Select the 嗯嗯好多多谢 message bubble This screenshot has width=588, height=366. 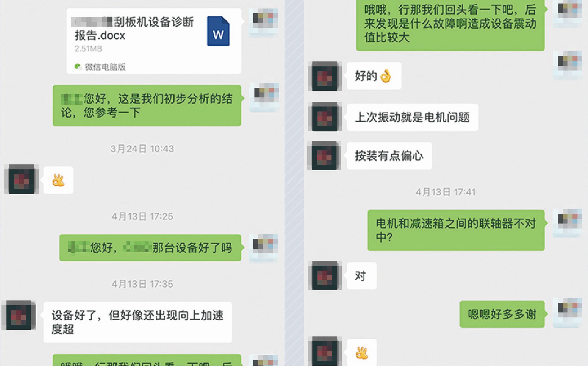pyautogui.click(x=502, y=314)
